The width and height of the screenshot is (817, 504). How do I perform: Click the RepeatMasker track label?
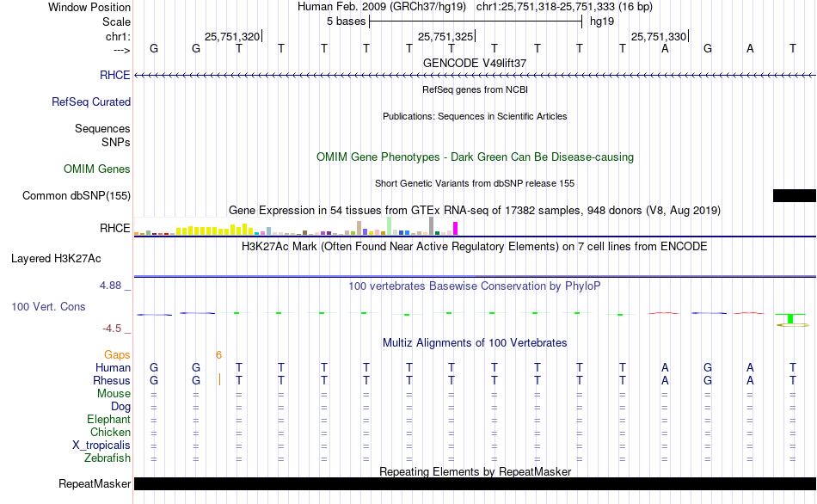95,483
